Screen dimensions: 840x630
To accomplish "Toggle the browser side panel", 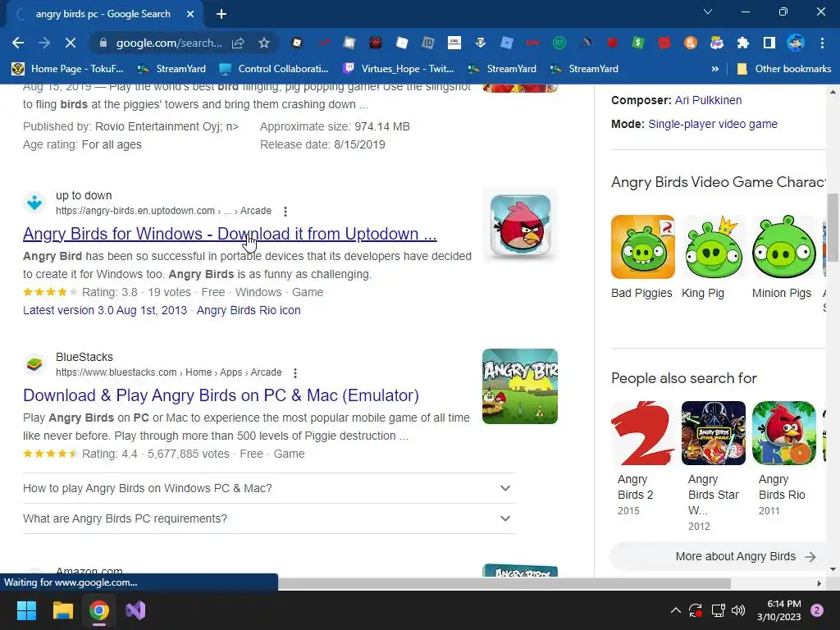I will (x=769, y=43).
